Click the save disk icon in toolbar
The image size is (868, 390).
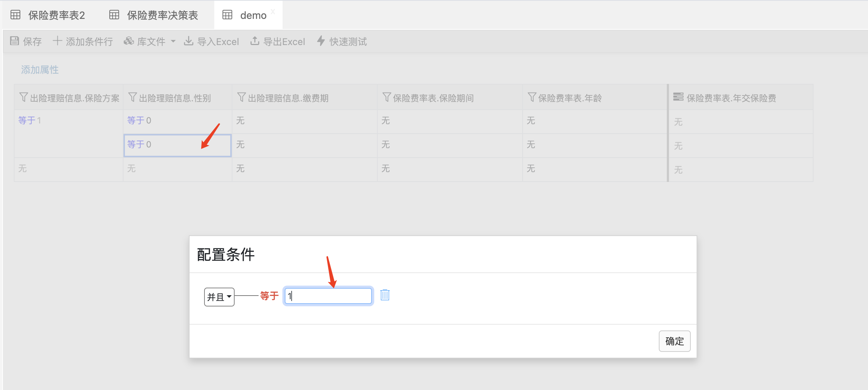click(15, 41)
